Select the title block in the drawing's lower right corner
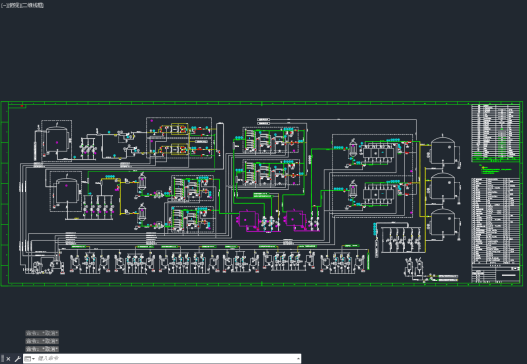This screenshot has height=364, width=527. (x=496, y=274)
